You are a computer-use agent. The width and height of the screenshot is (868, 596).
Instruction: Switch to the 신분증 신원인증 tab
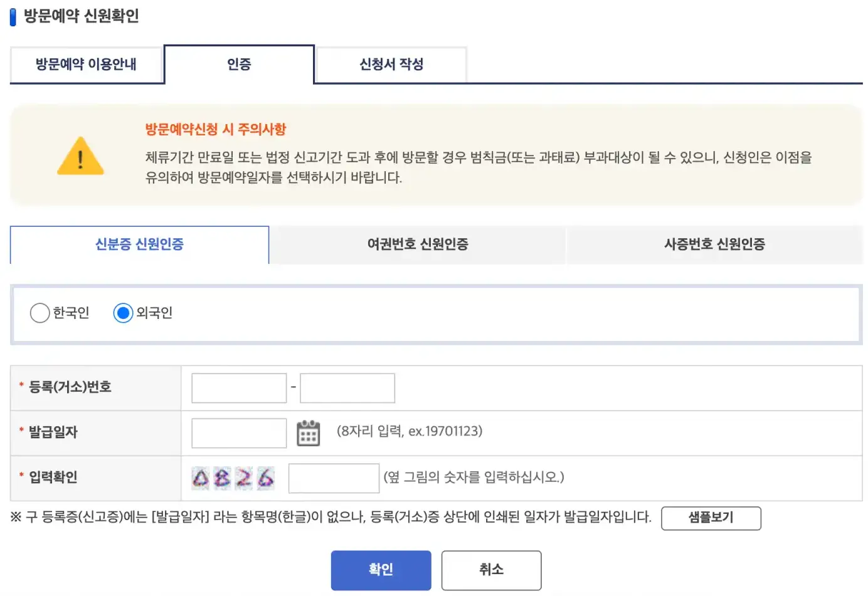pos(139,244)
